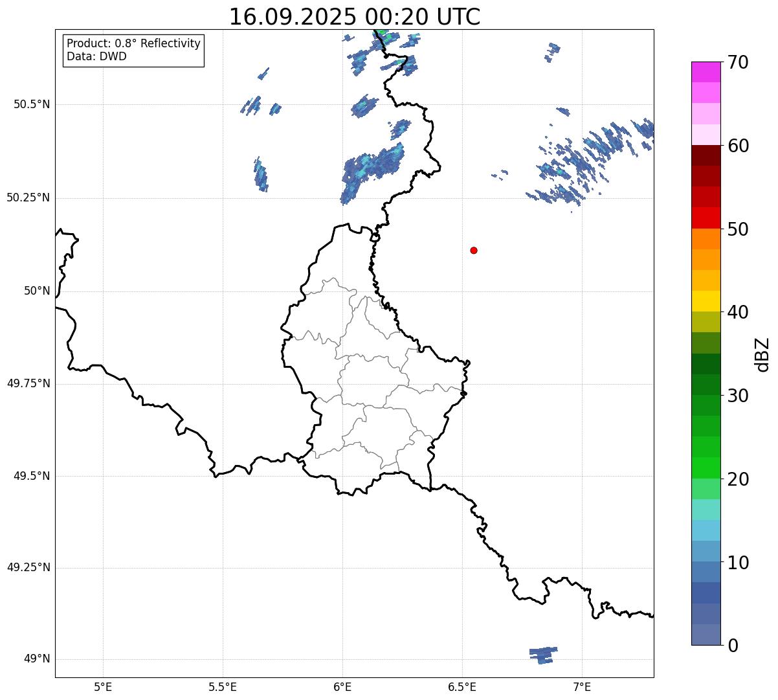Click the longitude label 5°E
The image size is (778, 700).
coord(103,687)
